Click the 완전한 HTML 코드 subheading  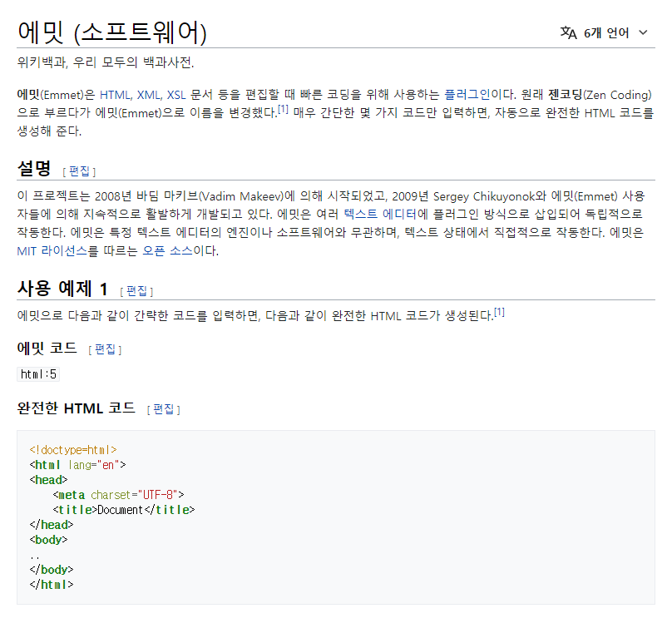pyautogui.click(x=77, y=408)
